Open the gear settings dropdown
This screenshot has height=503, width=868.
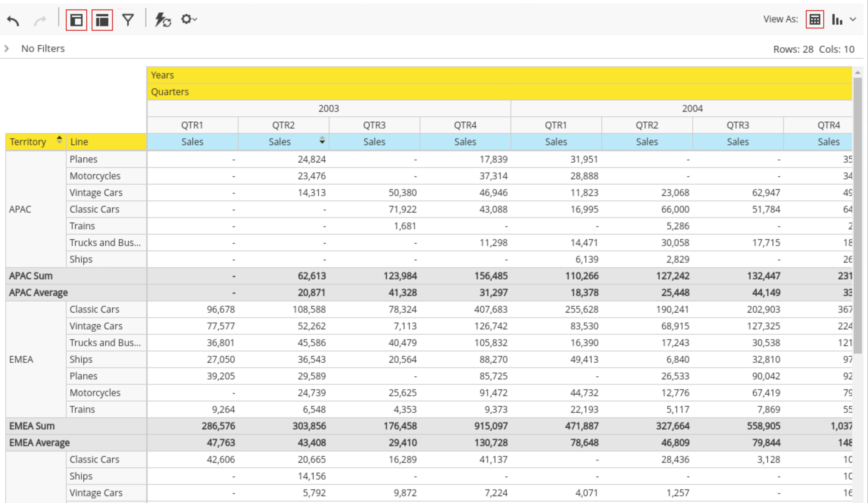[x=188, y=19]
